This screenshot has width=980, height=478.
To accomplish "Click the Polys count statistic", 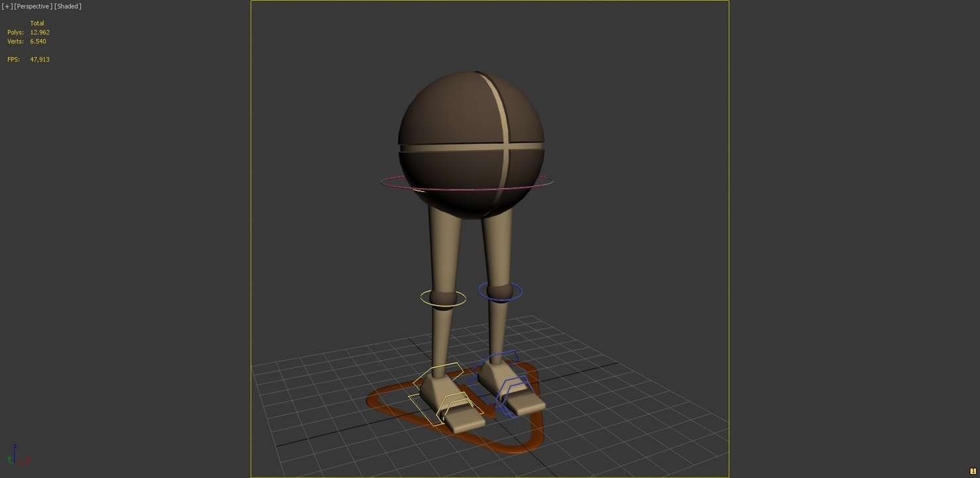I will coord(40,32).
